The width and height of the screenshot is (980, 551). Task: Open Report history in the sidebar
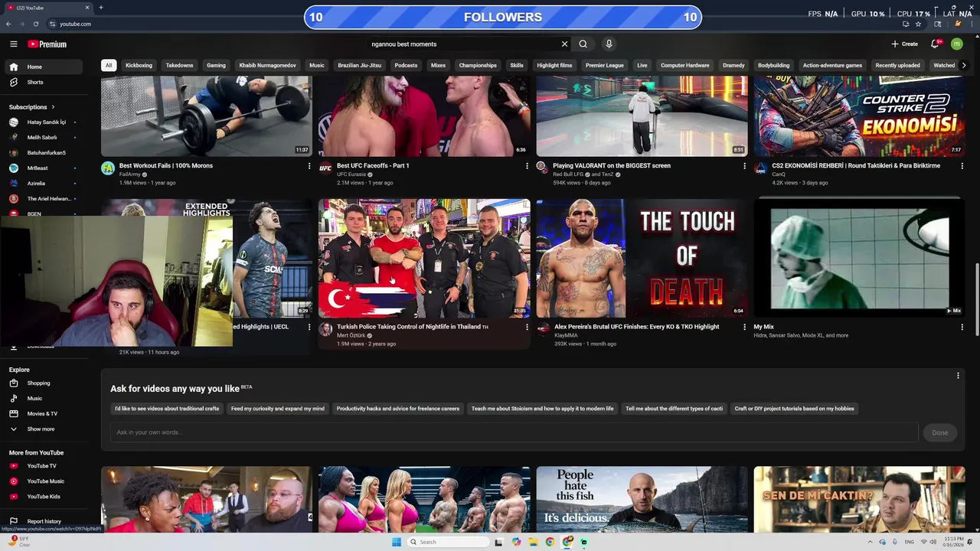click(x=44, y=522)
